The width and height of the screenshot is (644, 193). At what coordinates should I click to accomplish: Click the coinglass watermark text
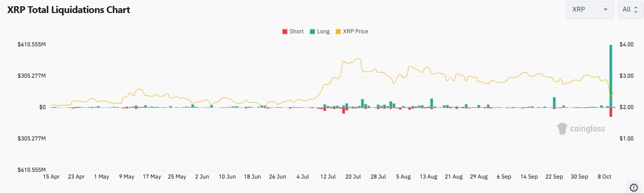point(587,129)
